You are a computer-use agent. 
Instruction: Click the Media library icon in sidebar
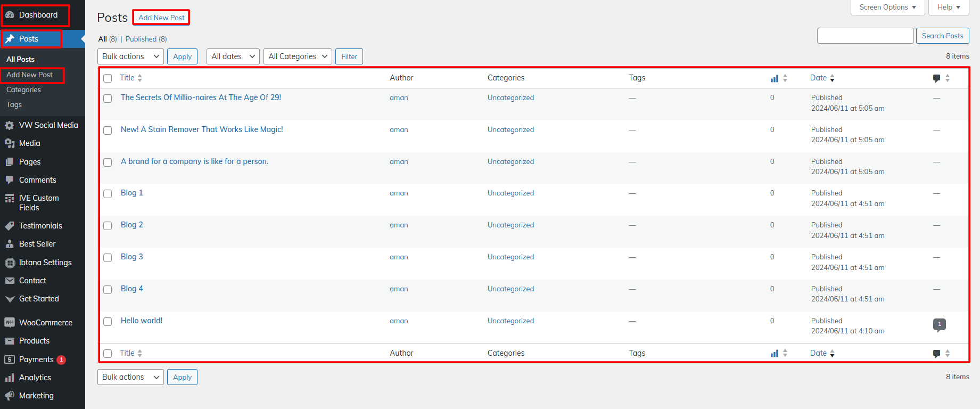click(10, 143)
